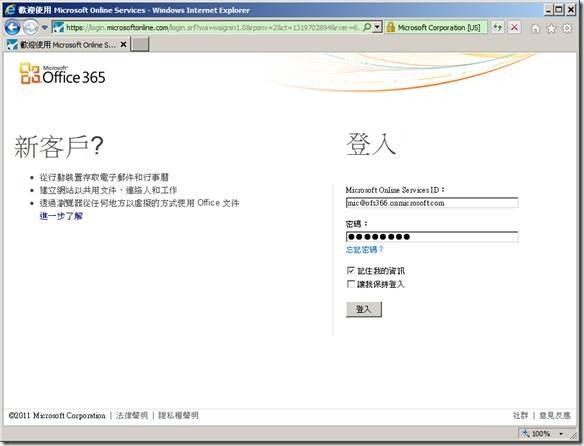The image size is (584, 446).
Task: Open the 社群 community link
Action: click(x=520, y=415)
